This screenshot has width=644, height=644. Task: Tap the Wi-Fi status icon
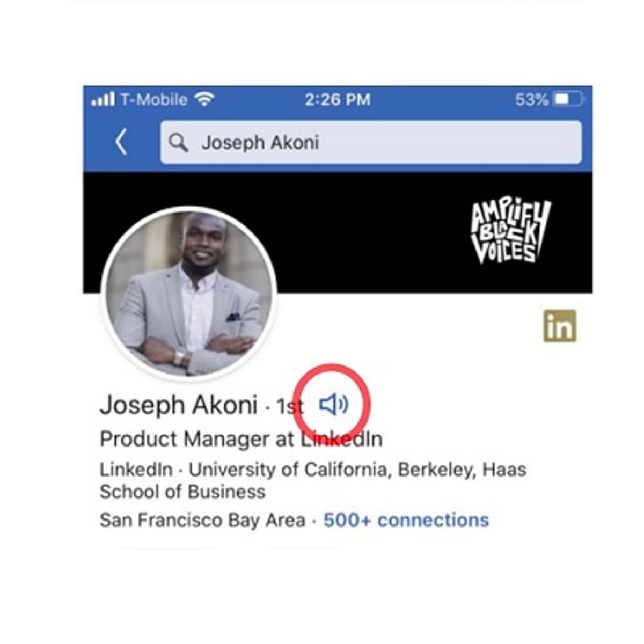click(204, 99)
